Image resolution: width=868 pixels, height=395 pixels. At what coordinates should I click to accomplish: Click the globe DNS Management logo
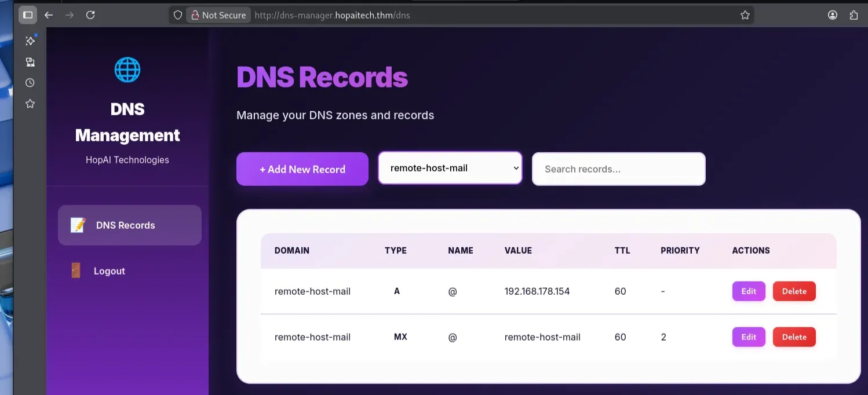[x=127, y=70]
